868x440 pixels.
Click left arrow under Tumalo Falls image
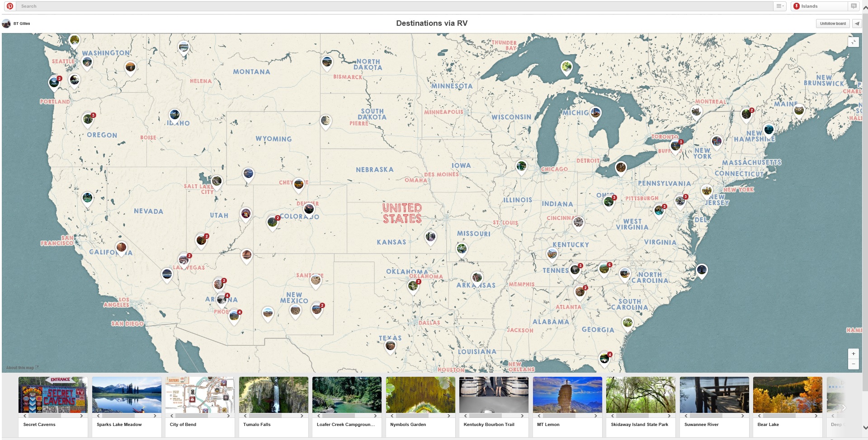pyautogui.click(x=245, y=416)
